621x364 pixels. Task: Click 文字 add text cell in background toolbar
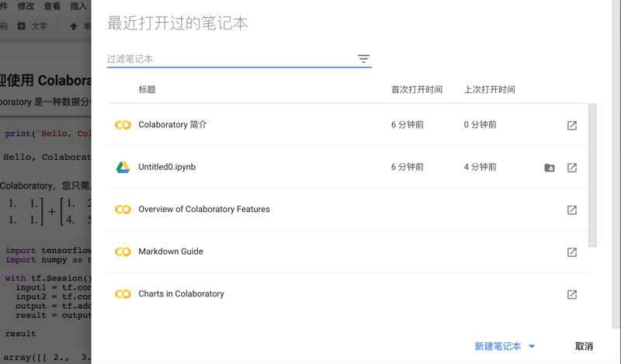coord(33,26)
